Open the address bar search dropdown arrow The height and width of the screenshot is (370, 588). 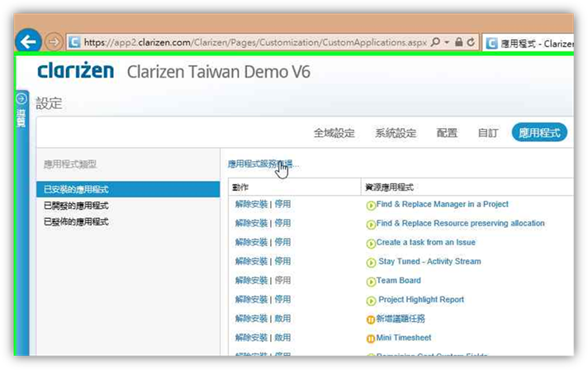448,41
